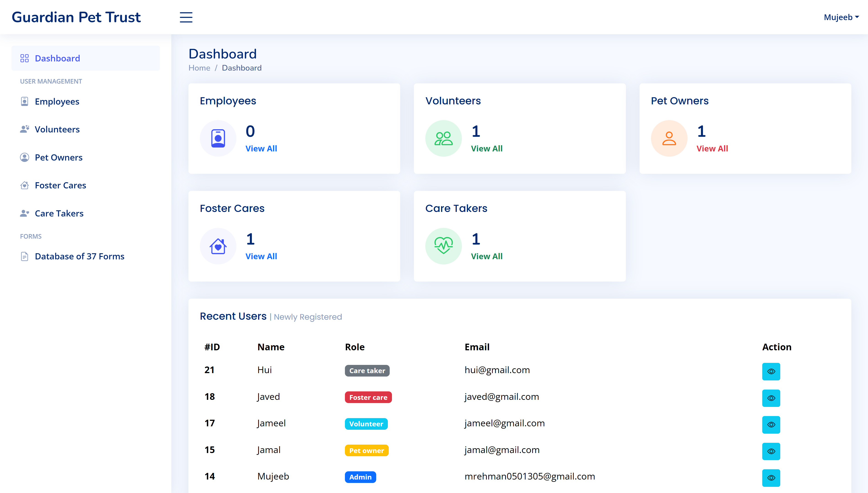Go to Care Takers sidebar item
The image size is (868, 493).
click(59, 213)
